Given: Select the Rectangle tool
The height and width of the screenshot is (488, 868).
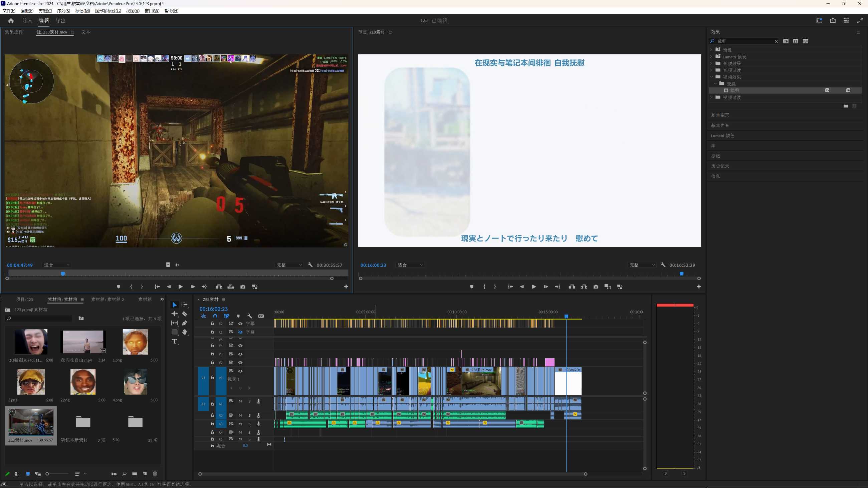Looking at the screenshot, I should 174,332.
